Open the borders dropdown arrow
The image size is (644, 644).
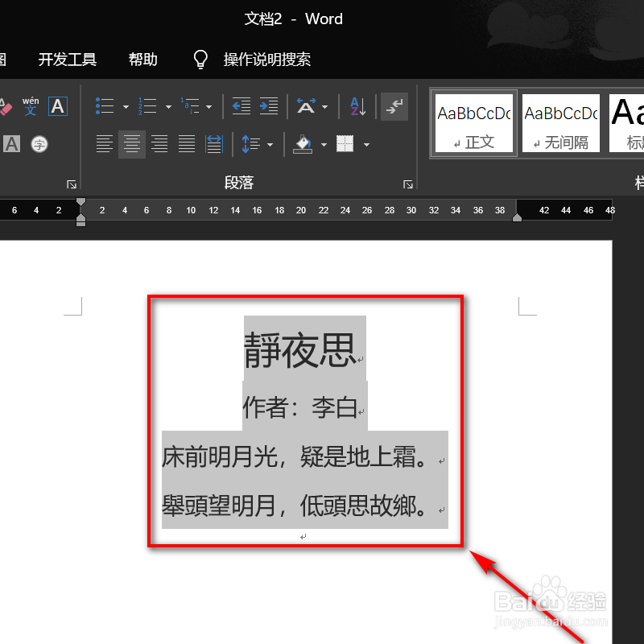pos(367,145)
